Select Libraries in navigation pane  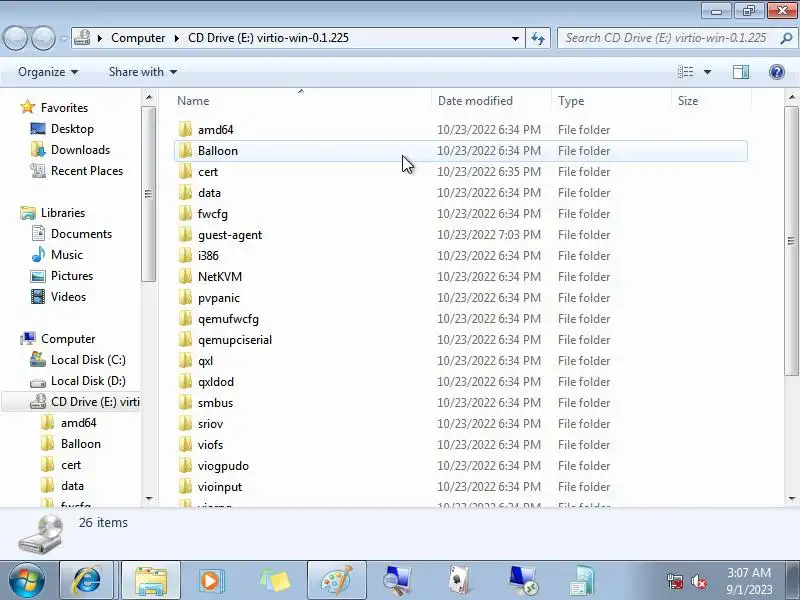pyautogui.click(x=63, y=213)
